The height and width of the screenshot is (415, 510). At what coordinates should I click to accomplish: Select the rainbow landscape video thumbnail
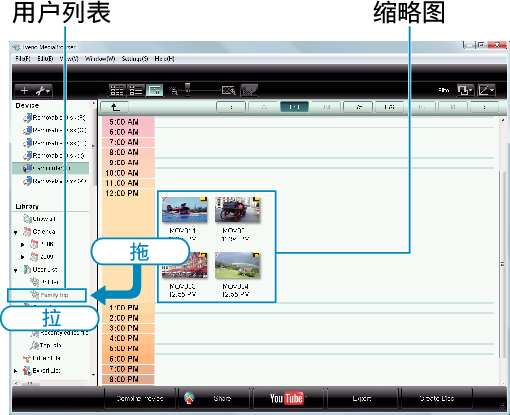(237, 266)
